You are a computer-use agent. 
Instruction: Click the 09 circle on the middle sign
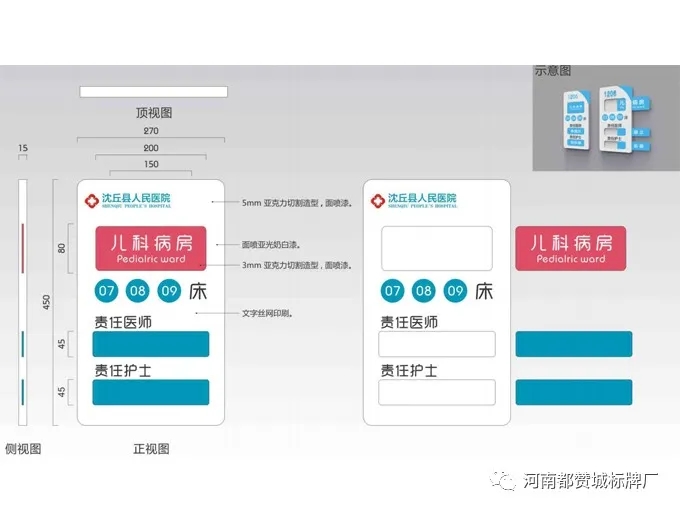455,291
